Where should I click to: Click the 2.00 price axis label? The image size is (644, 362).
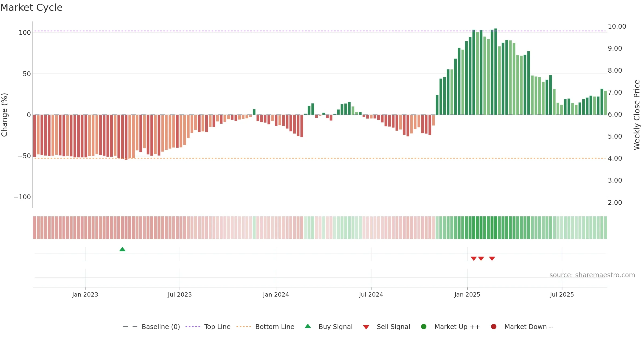(x=615, y=203)
